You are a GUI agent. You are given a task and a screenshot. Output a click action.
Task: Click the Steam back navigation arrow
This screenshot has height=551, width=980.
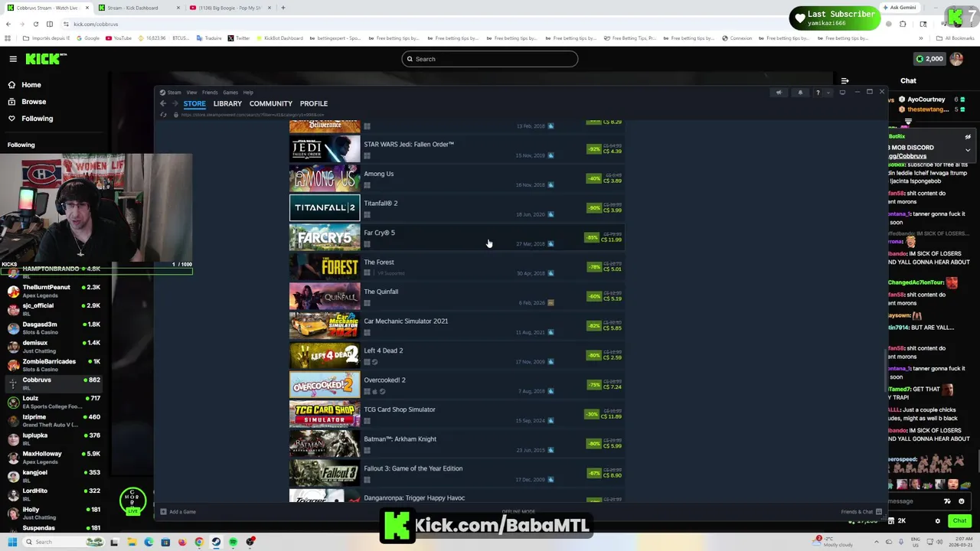pos(163,103)
